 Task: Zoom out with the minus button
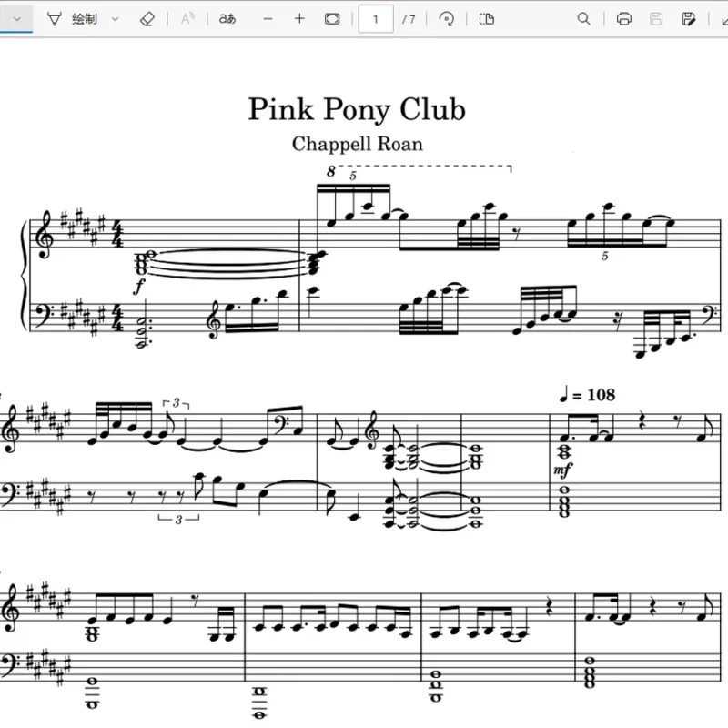point(268,19)
